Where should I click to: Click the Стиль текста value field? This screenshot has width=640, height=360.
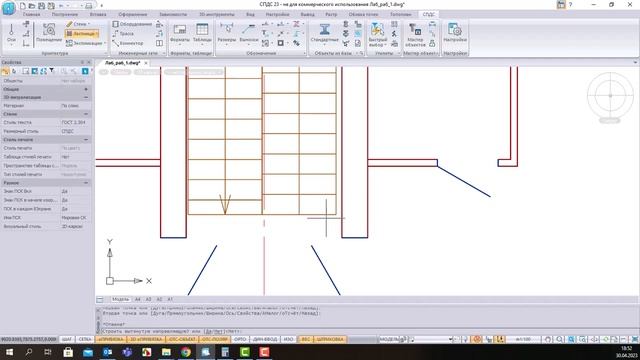coord(76,122)
